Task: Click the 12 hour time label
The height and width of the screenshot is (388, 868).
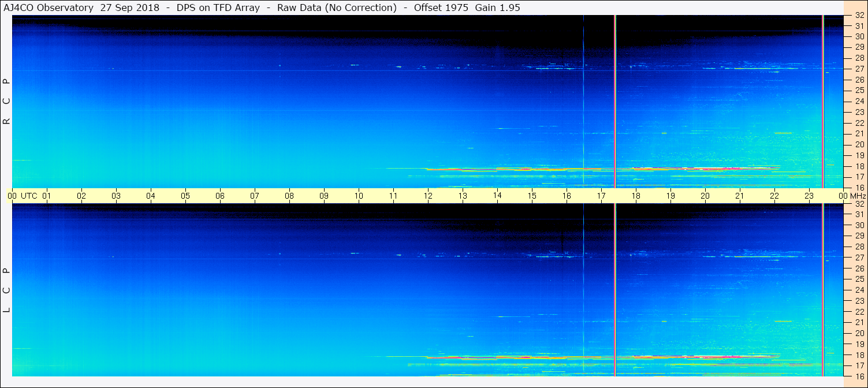Action: tap(428, 196)
